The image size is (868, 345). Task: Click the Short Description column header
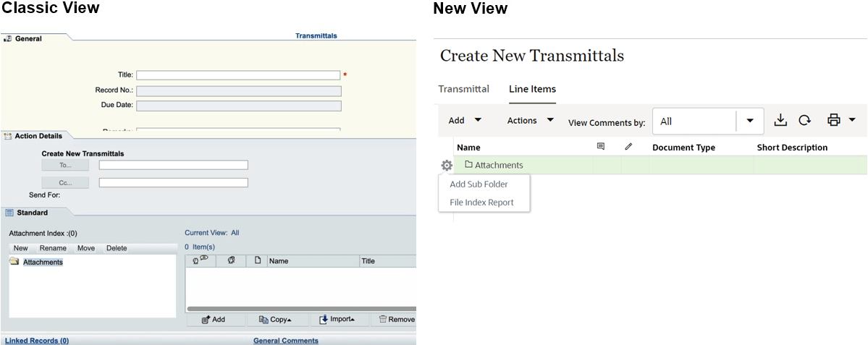(x=792, y=148)
